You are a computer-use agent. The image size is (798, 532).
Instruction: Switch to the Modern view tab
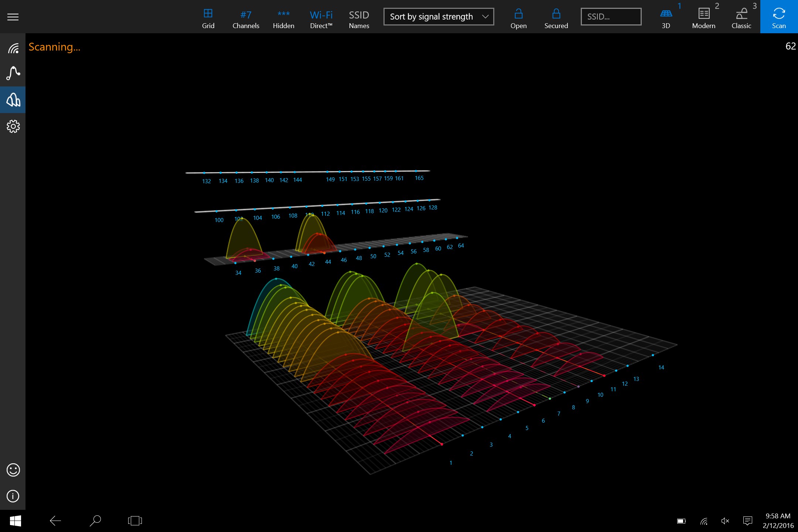tap(704, 18)
